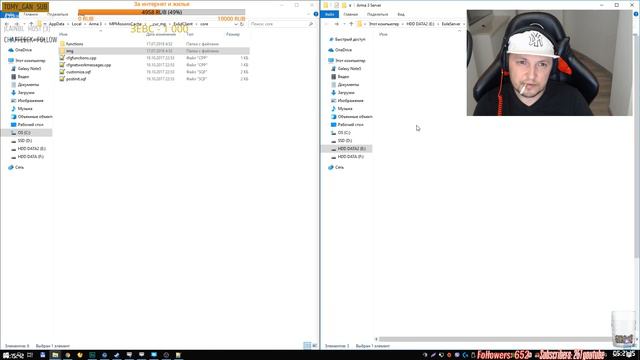Open Поделиться tab in left Explorer window
The width and height of the screenshot is (640, 360).
pyautogui.click(x=58, y=14)
